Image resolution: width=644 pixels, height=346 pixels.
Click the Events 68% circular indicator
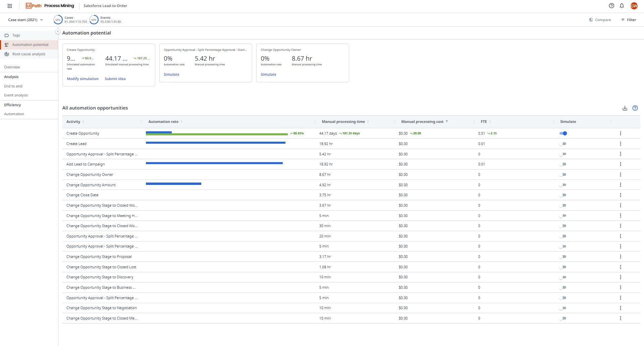pyautogui.click(x=94, y=20)
